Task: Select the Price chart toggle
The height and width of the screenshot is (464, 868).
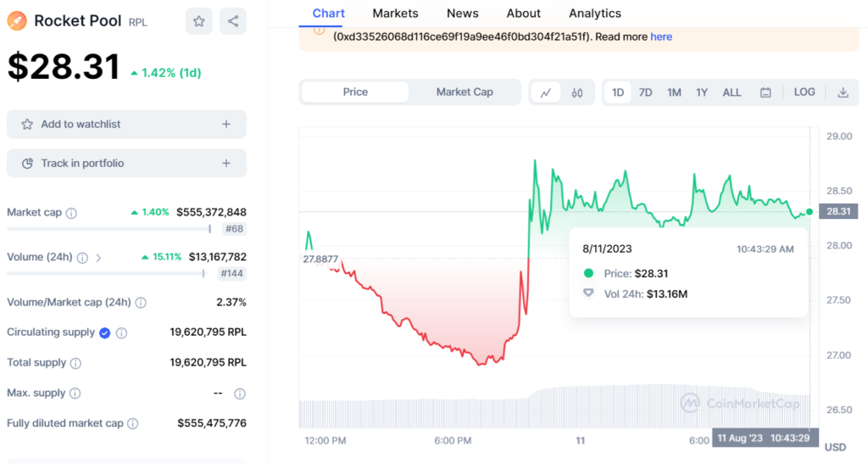Action: point(355,92)
